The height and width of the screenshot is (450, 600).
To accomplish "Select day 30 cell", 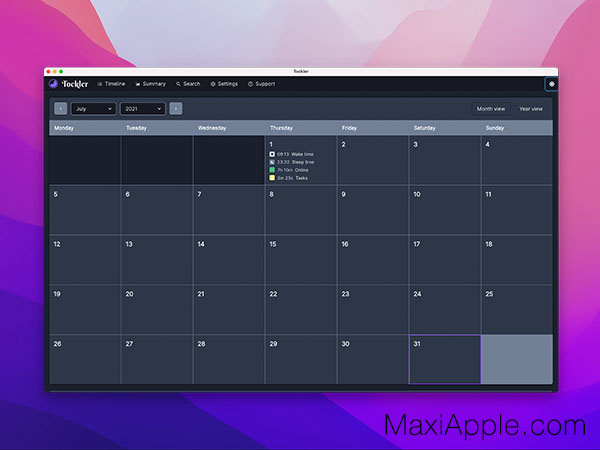I will [372, 359].
